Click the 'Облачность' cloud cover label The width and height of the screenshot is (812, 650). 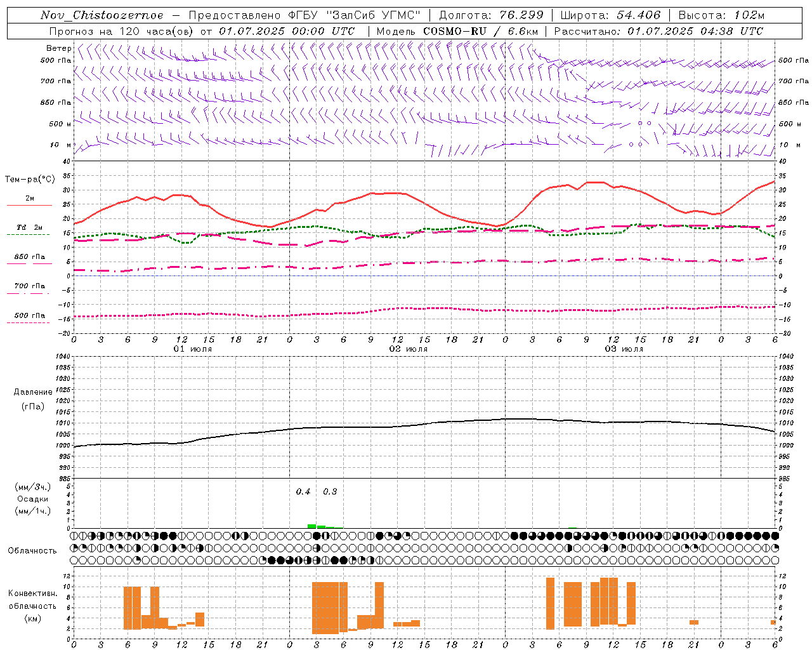32,551
